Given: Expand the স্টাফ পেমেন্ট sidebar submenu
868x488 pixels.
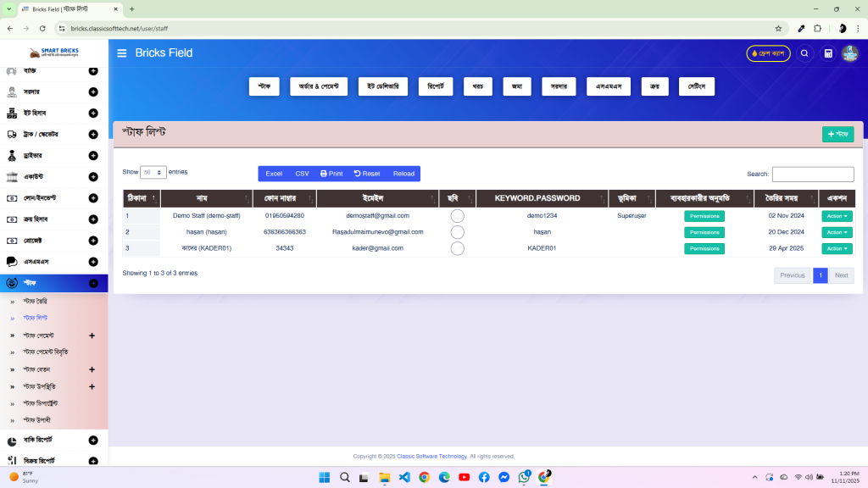Looking at the screenshot, I should [47, 335].
